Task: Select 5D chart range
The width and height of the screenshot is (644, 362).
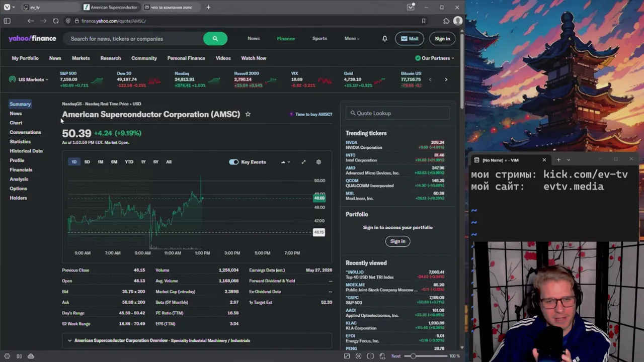Action: click(x=87, y=162)
